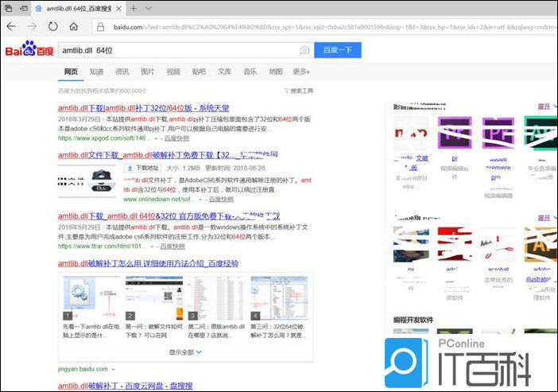Image resolution: width=558 pixels, height=392 pixels.
Task: Expand 显示全部 in 百度经验 result
Action: (185, 352)
